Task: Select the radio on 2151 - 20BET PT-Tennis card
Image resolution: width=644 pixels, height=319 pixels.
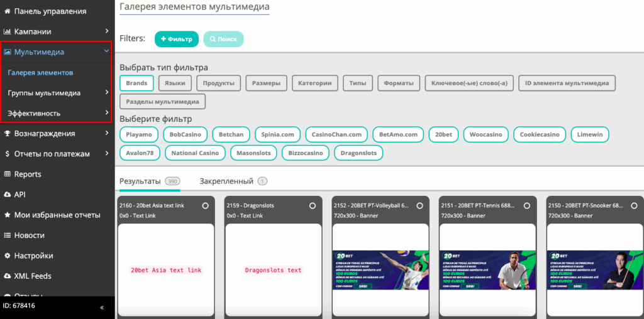Action: (x=527, y=206)
